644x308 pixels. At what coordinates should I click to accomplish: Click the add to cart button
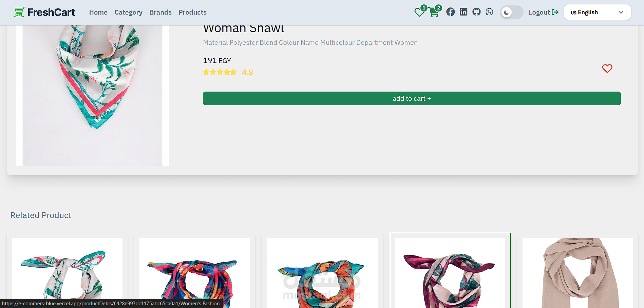412,98
